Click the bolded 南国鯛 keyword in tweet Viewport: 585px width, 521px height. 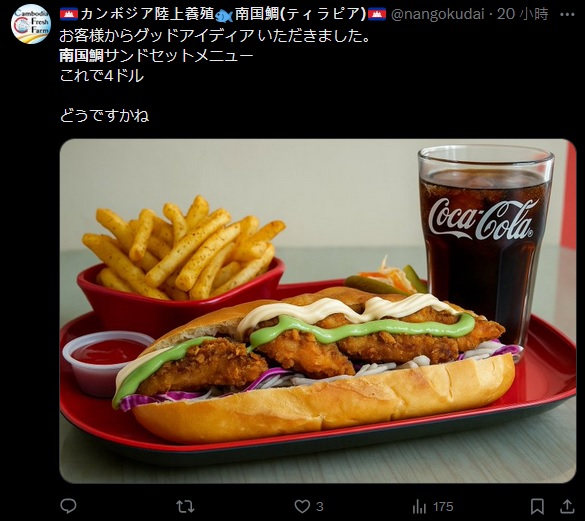pyautogui.click(x=82, y=56)
